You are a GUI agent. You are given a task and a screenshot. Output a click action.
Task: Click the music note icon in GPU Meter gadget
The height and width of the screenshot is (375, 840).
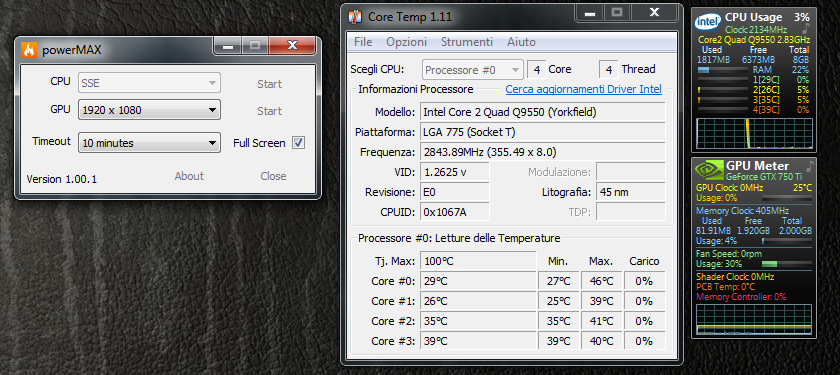pos(809,166)
